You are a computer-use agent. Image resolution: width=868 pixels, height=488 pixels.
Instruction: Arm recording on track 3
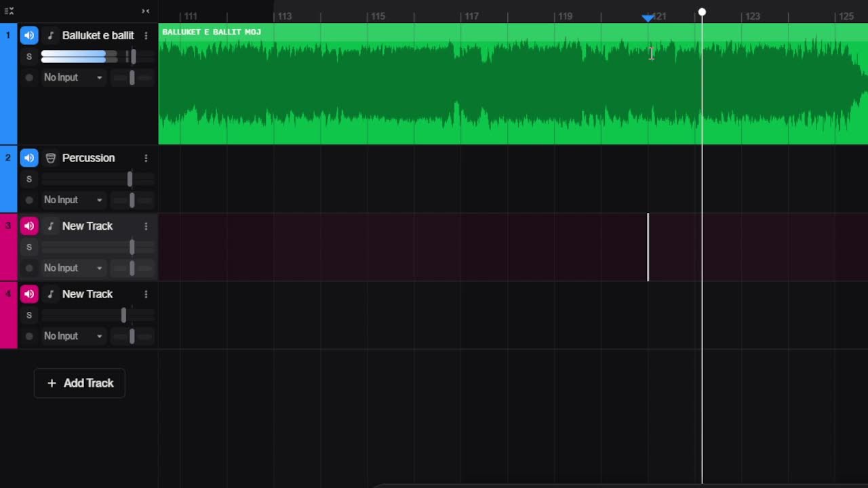29,268
